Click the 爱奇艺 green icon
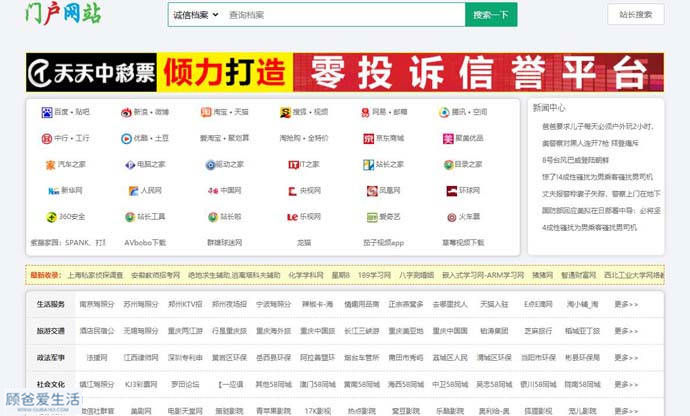Viewport: 690px width, 416px height. click(x=372, y=217)
